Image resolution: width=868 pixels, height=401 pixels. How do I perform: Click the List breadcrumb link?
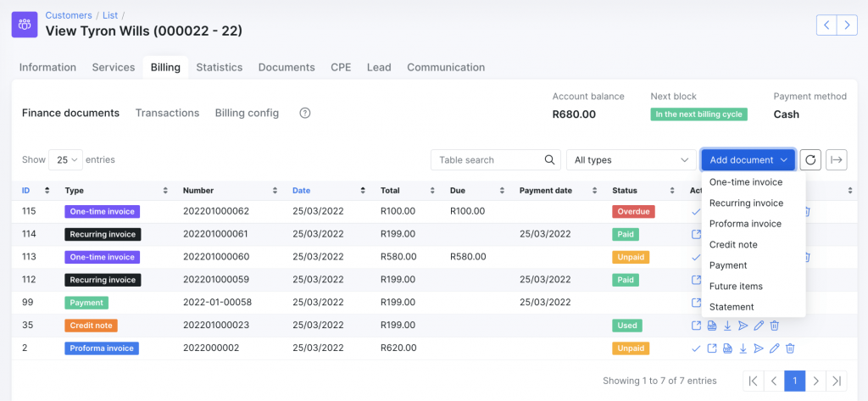(x=110, y=15)
